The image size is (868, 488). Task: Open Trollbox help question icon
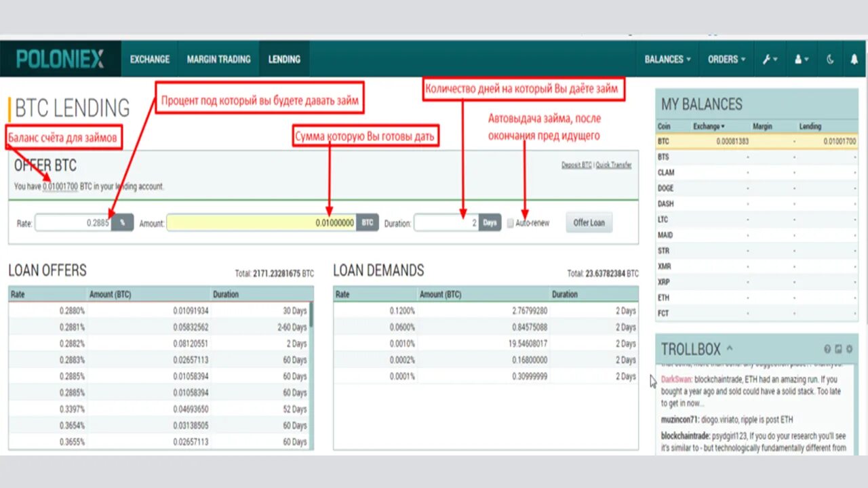click(x=827, y=349)
